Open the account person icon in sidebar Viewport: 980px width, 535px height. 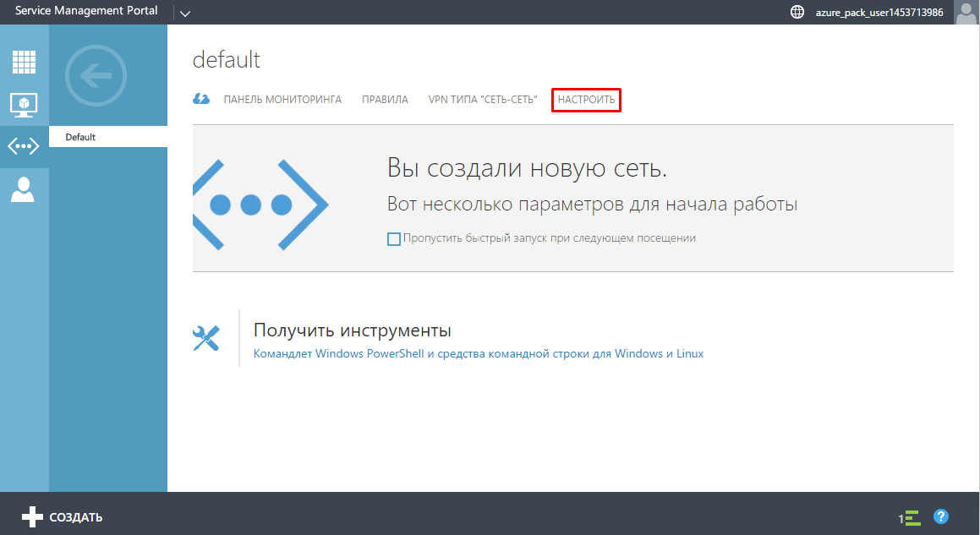coord(24,189)
